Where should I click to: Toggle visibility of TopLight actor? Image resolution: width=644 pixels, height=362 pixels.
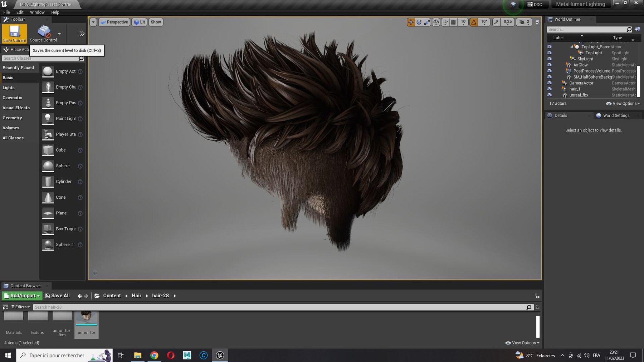(x=550, y=53)
